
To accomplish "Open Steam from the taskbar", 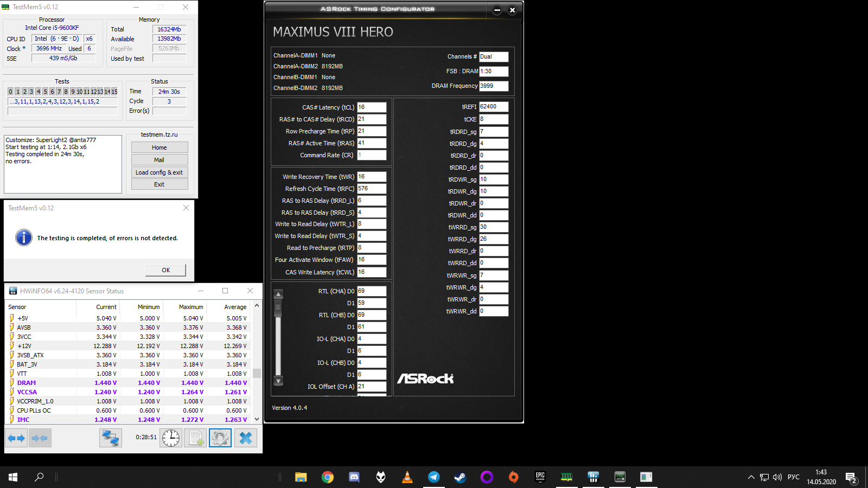I will [460, 477].
